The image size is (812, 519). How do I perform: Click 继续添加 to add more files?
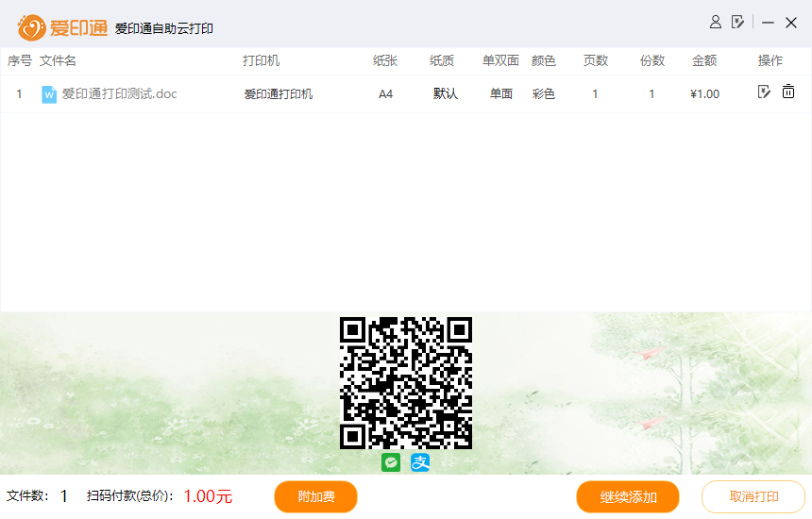click(628, 496)
